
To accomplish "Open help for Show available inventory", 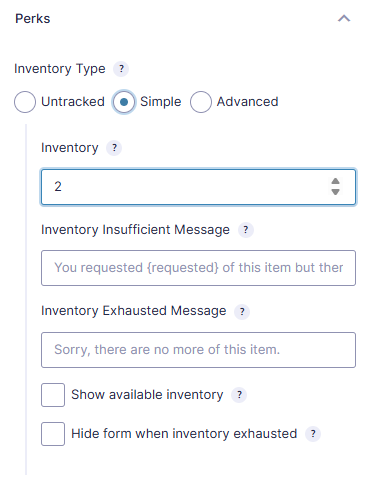I will [239, 395].
